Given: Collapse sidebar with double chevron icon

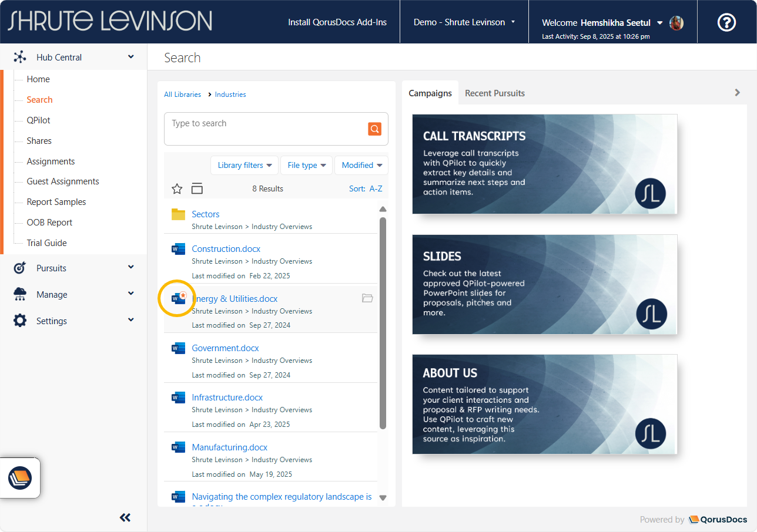Looking at the screenshot, I should click(125, 517).
